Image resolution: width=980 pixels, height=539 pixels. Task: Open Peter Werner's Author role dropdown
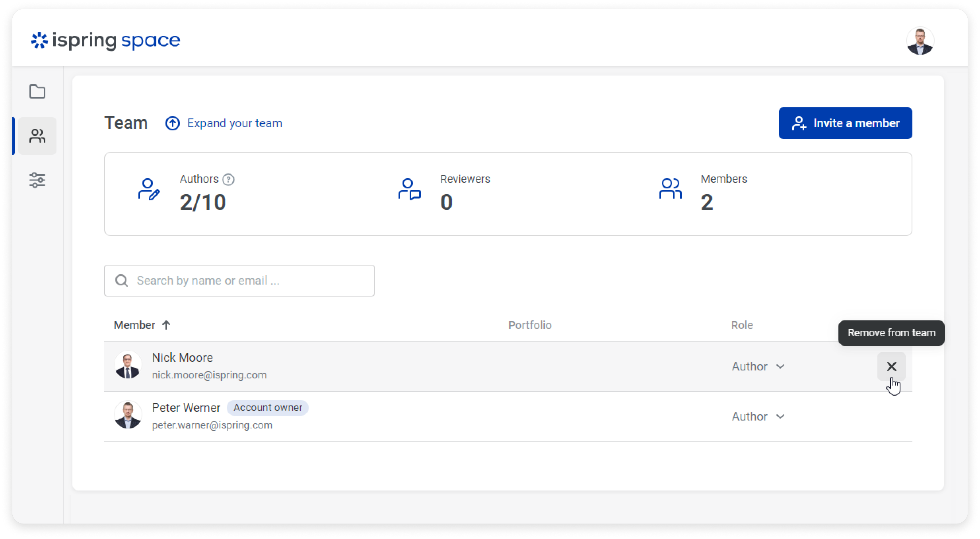point(758,417)
